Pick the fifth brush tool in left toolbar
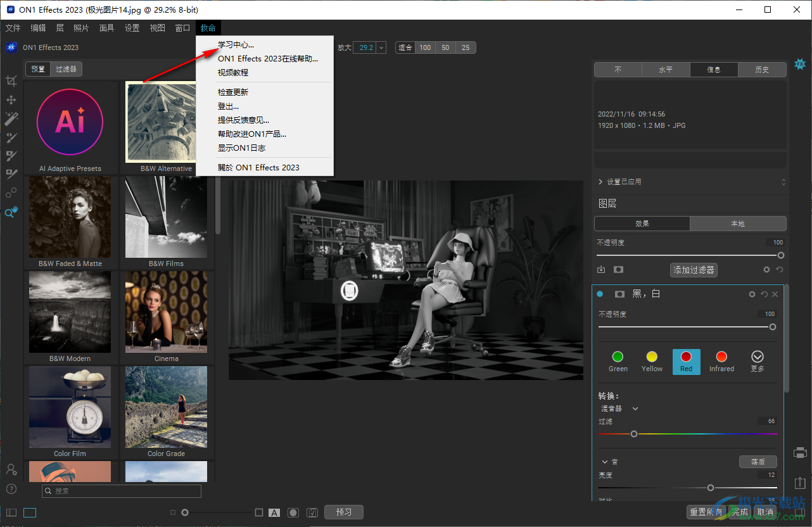812x527 pixels. click(11, 156)
